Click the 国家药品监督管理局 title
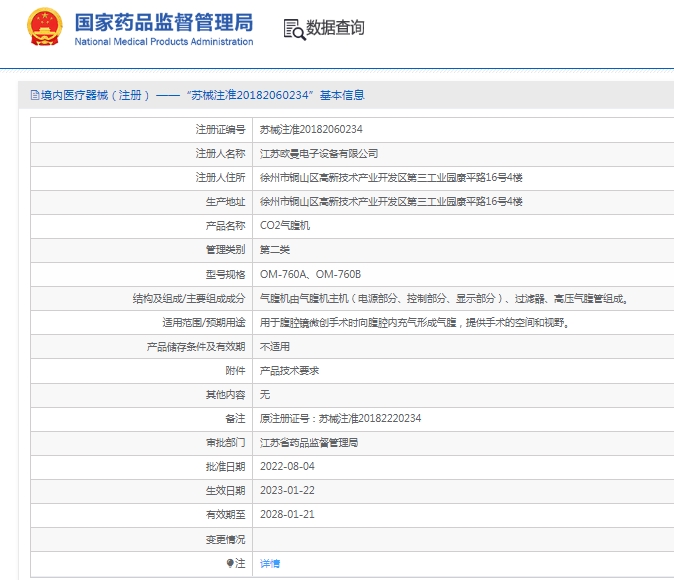Viewport: 674px width, 580px height. [x=164, y=22]
